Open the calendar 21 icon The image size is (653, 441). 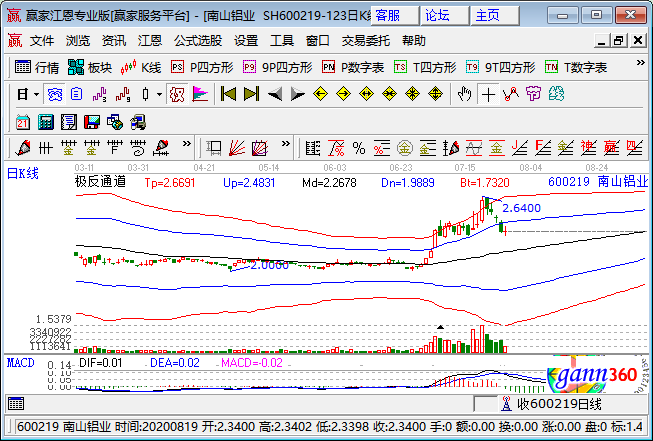tap(23, 122)
